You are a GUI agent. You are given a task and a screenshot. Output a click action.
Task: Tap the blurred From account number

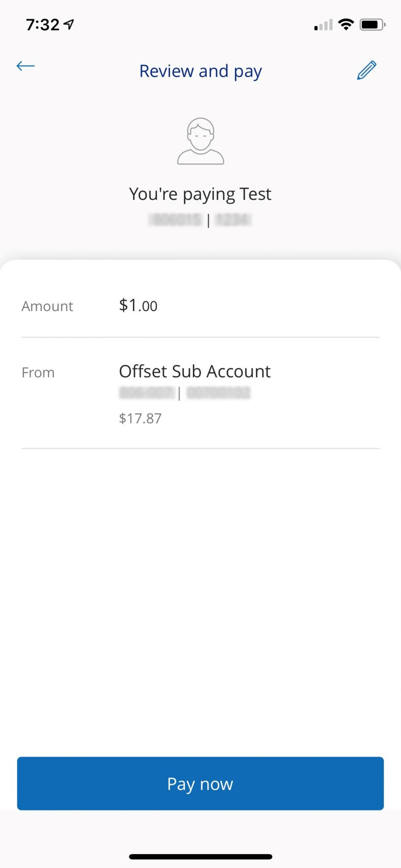[218, 393]
